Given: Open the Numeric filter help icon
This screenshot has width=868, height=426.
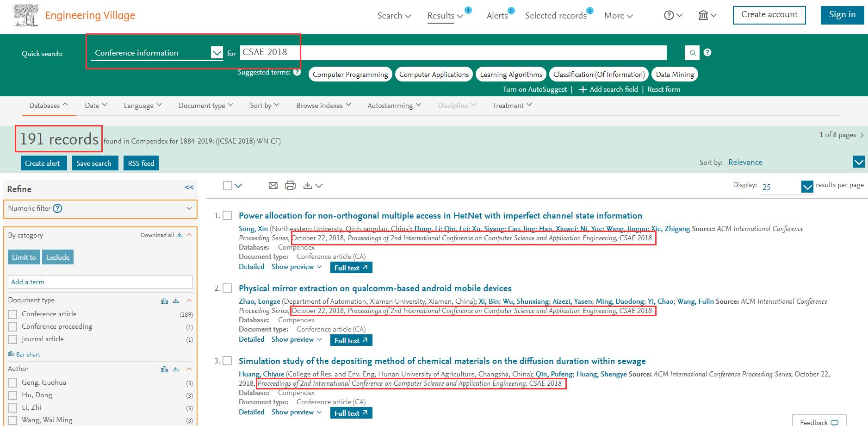Looking at the screenshot, I should 57,208.
